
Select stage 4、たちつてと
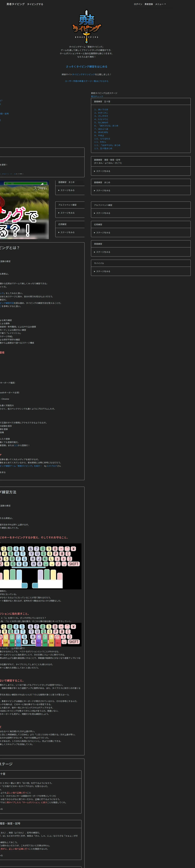(101, 119)
